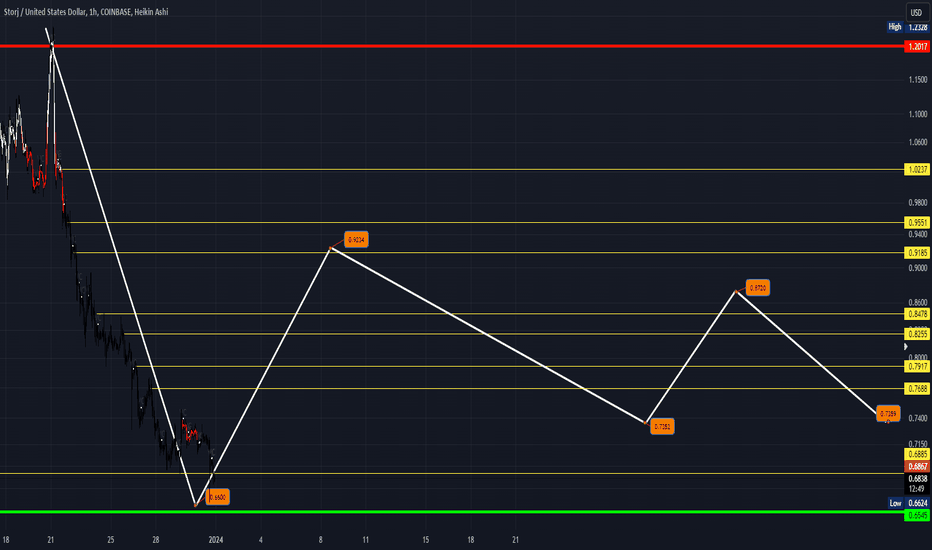This screenshot has height=550, width=932.
Task: Select the yellow 0.6885 price label
Action: [x=917, y=454]
